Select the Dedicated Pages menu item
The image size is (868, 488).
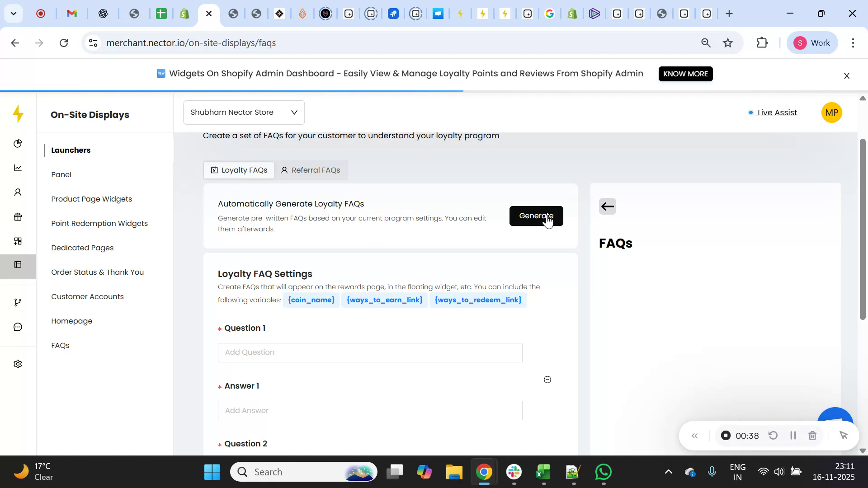(82, 248)
